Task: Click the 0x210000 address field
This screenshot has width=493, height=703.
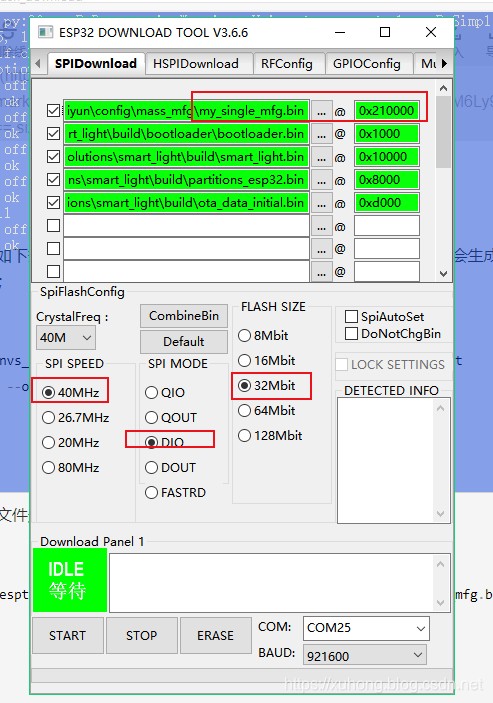Action: (387, 111)
